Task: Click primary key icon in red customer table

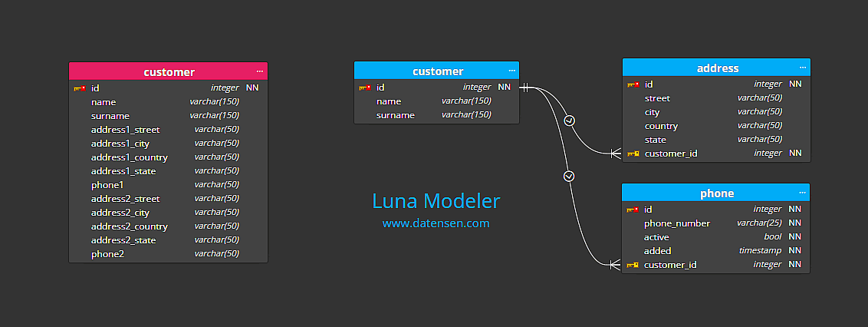Action: point(80,88)
